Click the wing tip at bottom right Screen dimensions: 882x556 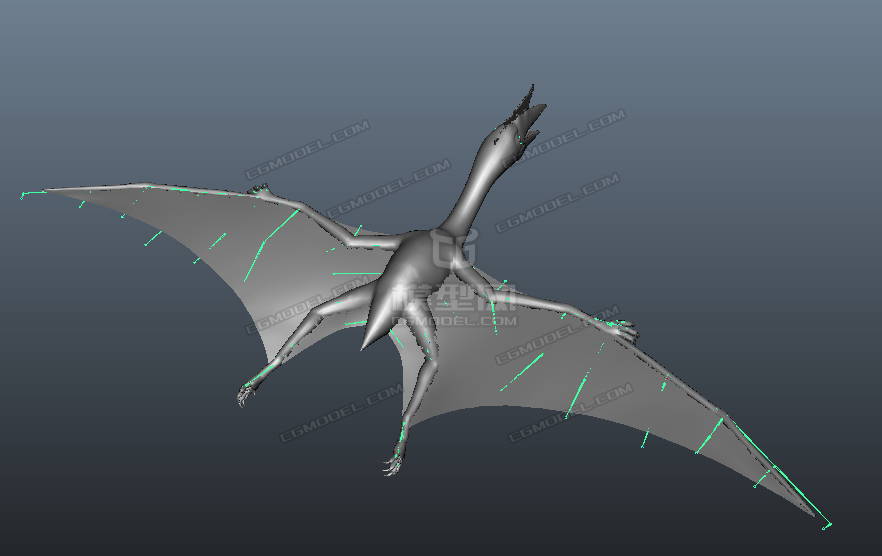pos(825,523)
